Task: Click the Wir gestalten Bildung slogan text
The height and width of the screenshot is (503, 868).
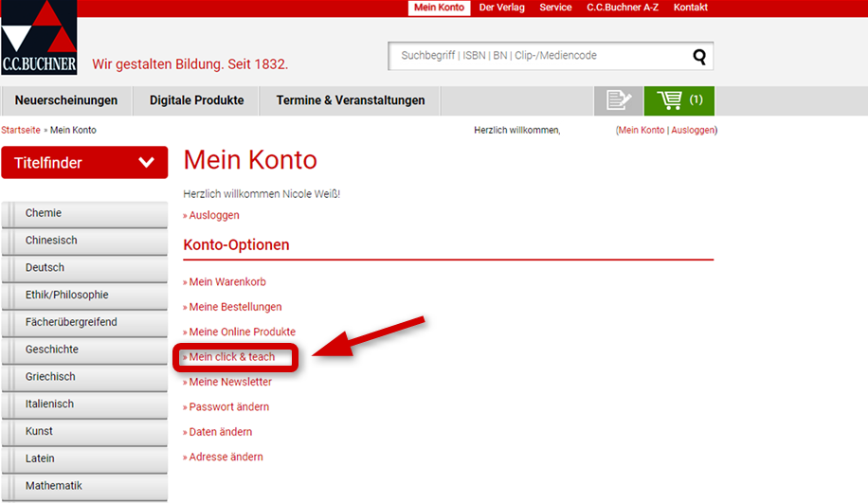Action: coord(190,64)
